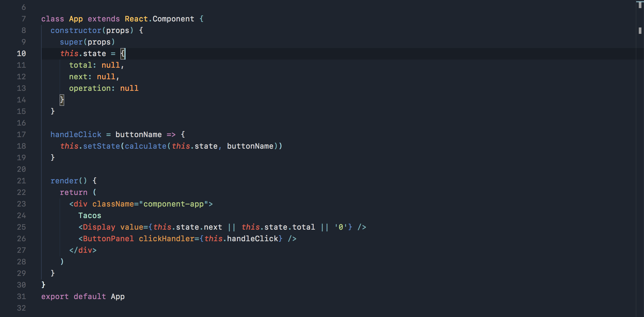Viewport: 644px width, 317px height.
Task: Click the handleClick method name on line 17
Action: [76, 134]
